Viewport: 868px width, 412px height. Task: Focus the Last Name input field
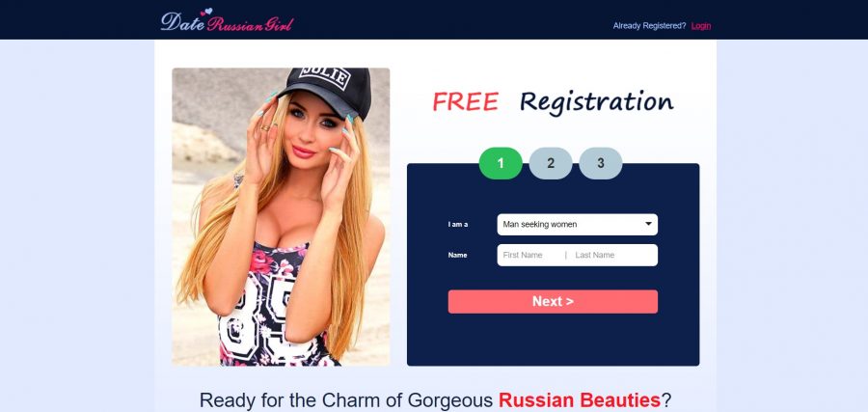(x=612, y=256)
